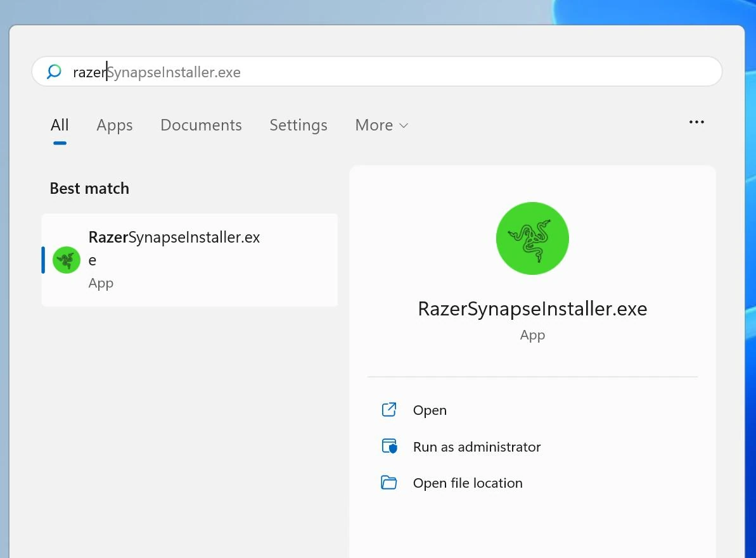Switch to the All tab
Image resolution: width=756 pixels, height=558 pixels.
[60, 125]
